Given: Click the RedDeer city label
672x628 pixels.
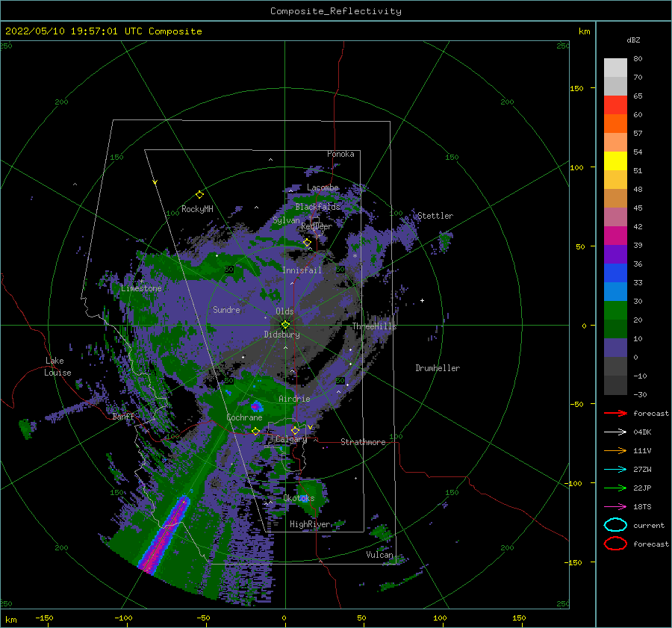Looking at the screenshot, I should click(317, 226).
